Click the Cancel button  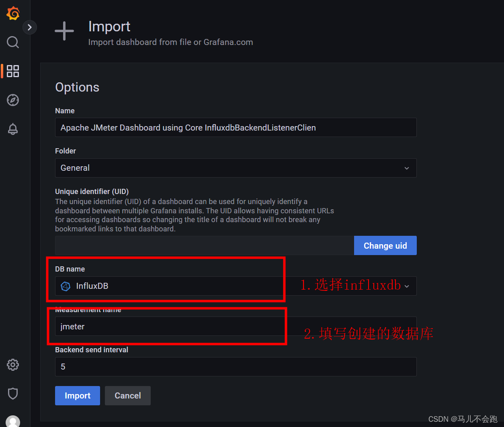[x=128, y=396]
